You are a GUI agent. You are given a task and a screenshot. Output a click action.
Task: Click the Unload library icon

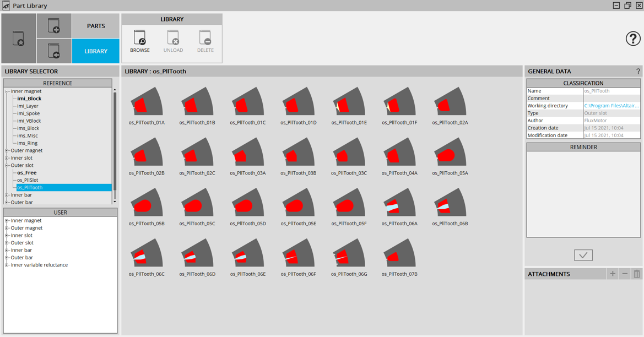pos(173,39)
